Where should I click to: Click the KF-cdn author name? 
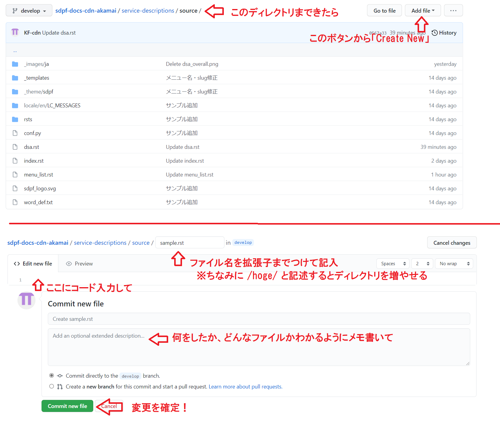pyautogui.click(x=32, y=33)
